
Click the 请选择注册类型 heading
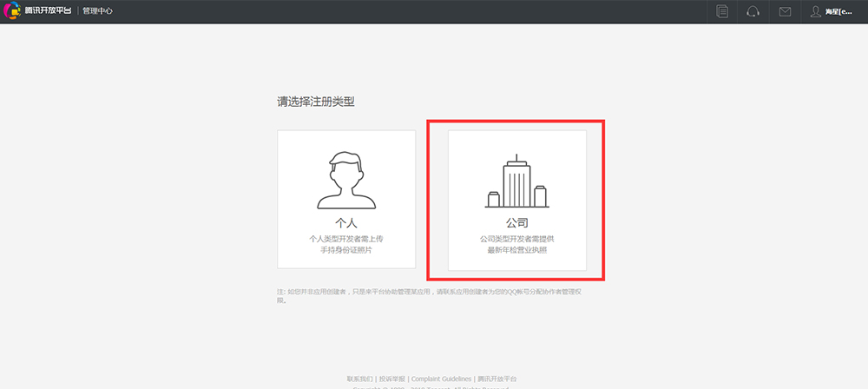click(x=315, y=102)
